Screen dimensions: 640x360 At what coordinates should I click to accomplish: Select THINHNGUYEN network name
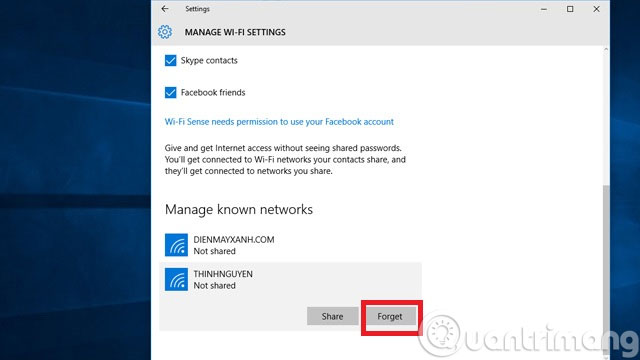click(x=223, y=274)
